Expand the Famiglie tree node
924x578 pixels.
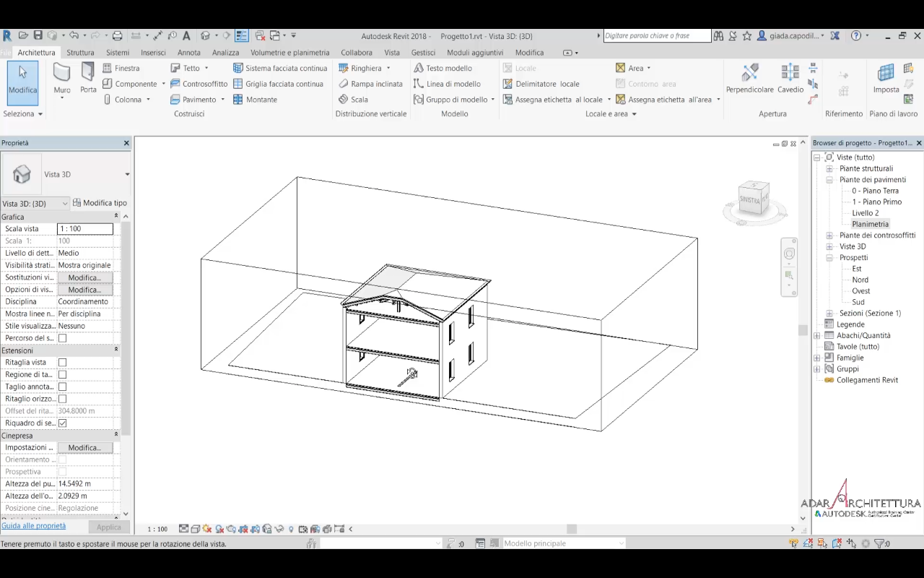tap(817, 358)
